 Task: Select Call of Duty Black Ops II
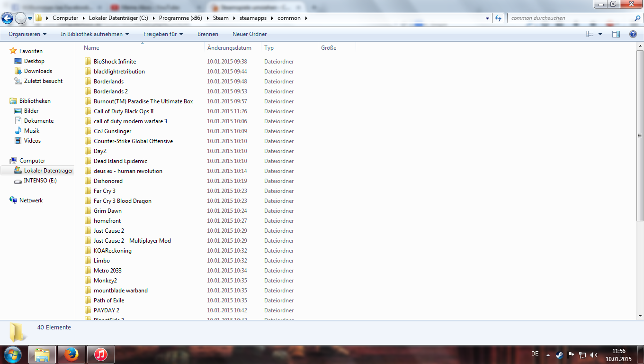(x=124, y=111)
